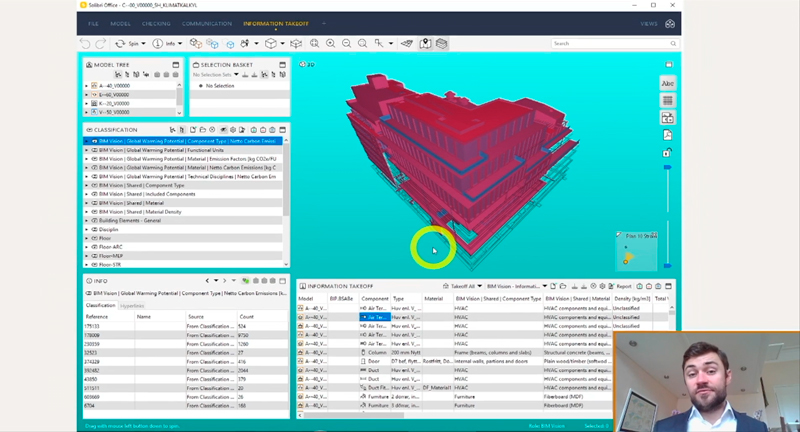The width and height of the screenshot is (800, 432).
Task: Click the floor navigation map thumbnail
Action: pyautogui.click(x=634, y=251)
